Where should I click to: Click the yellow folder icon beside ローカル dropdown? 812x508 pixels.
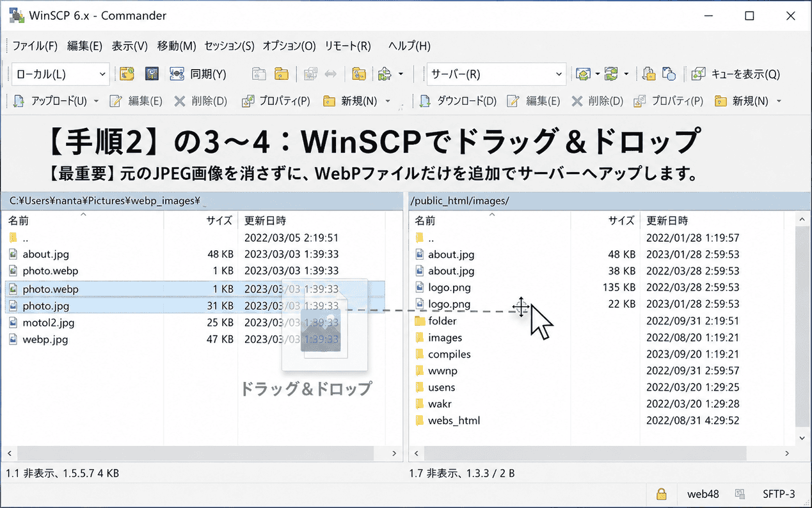point(127,74)
